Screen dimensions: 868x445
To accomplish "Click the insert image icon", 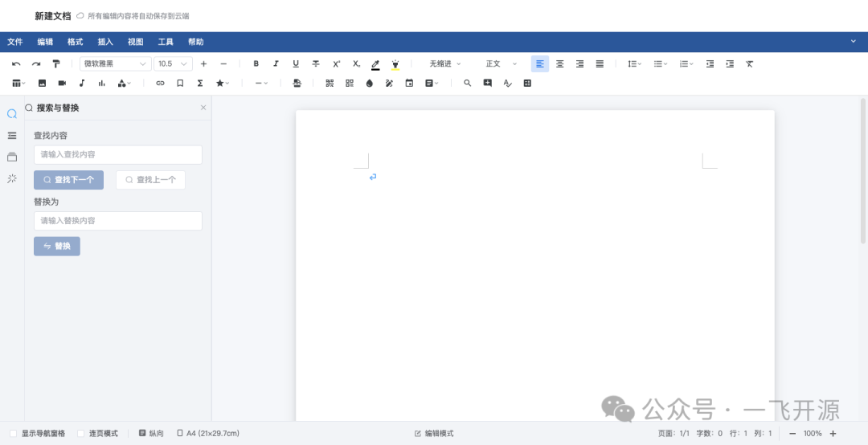I will coord(42,84).
